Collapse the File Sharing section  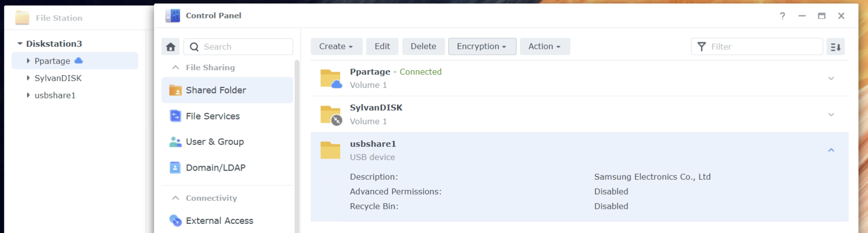click(x=176, y=68)
